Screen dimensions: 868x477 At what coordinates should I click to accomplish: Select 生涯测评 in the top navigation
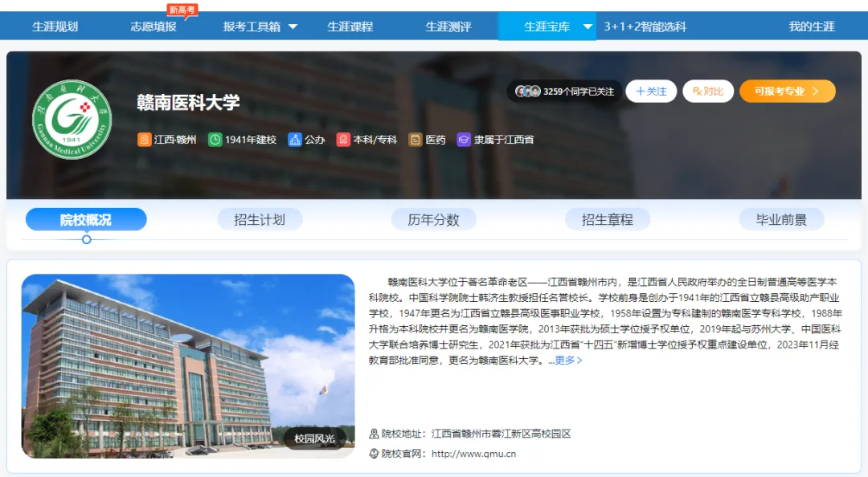coord(448,26)
